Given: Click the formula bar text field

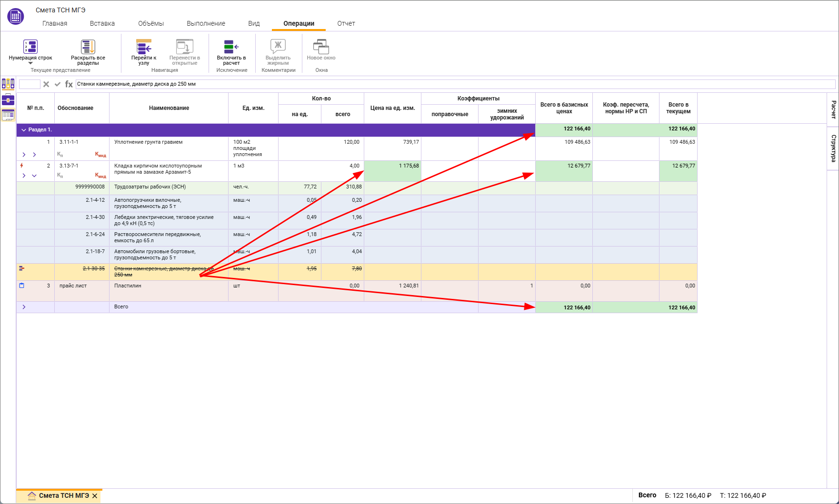Looking at the screenshot, I should [452, 84].
